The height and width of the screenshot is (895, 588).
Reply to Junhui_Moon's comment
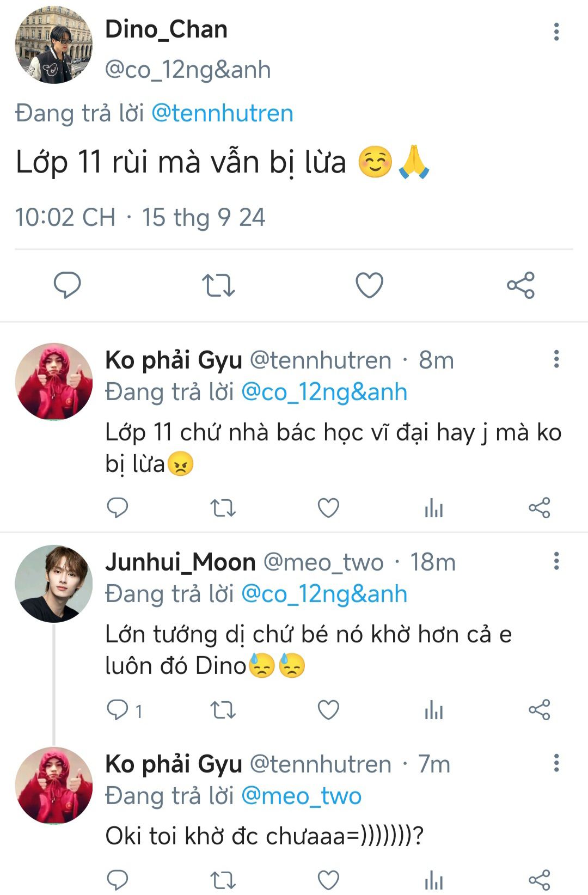point(118,710)
